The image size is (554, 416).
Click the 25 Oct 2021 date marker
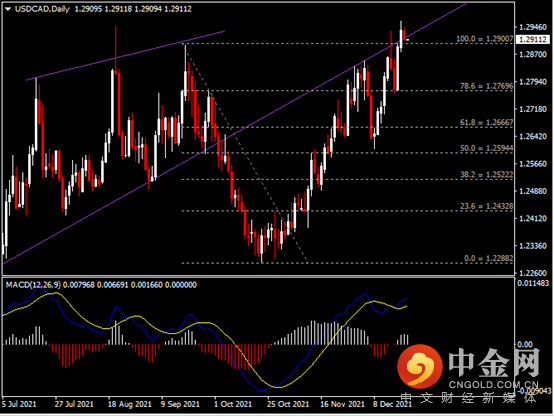pos(288,404)
